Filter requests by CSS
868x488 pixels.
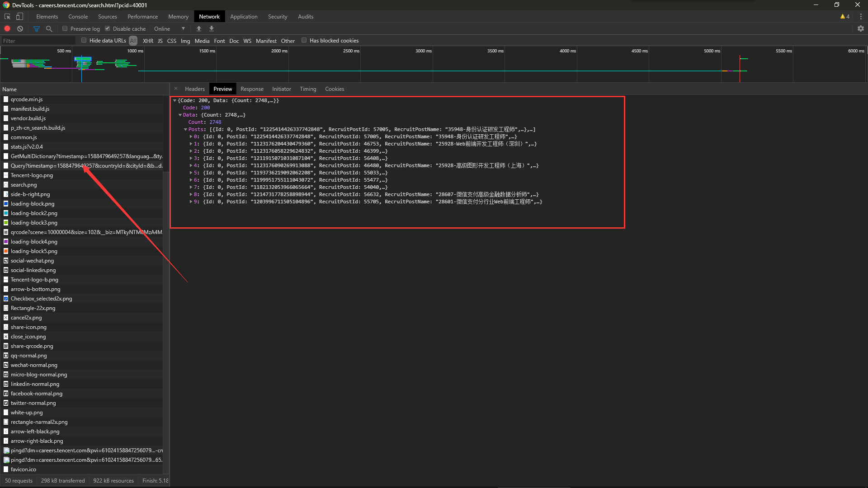pos(172,41)
